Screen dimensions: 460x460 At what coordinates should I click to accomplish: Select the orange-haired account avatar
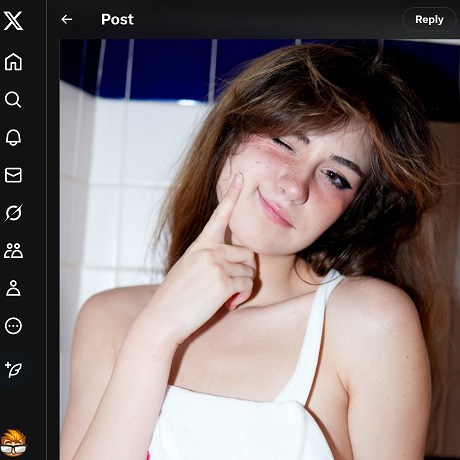(13, 442)
